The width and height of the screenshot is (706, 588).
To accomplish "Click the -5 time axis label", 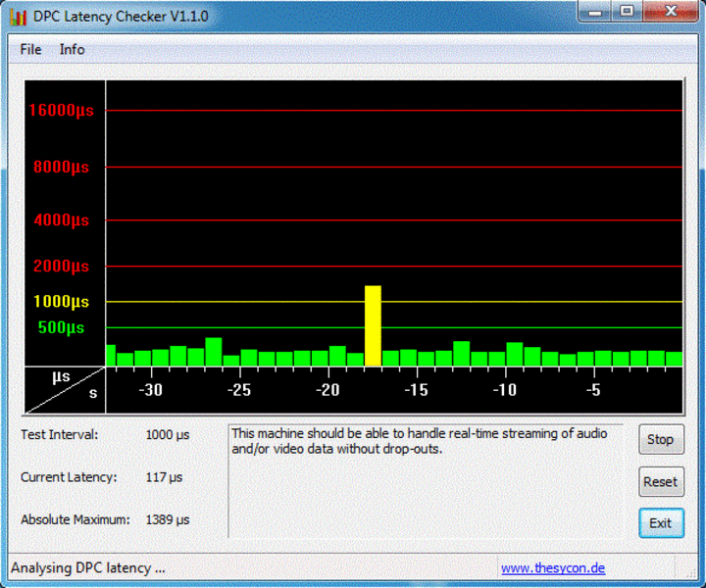I will tap(593, 390).
